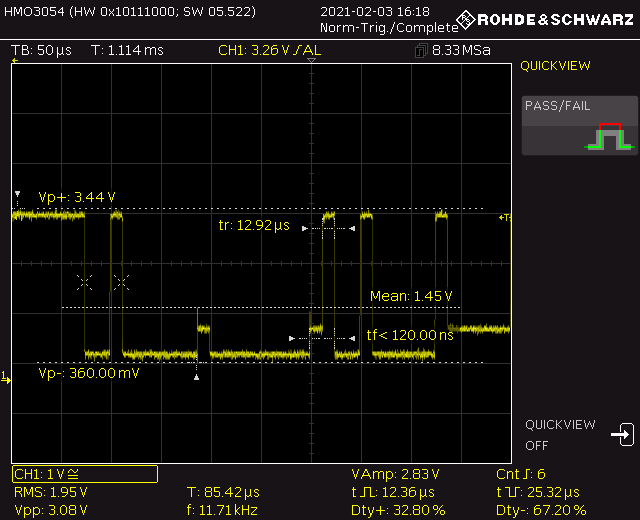Click the right X cursor marker on waveform
The width and height of the screenshot is (640, 520).
click(x=121, y=282)
